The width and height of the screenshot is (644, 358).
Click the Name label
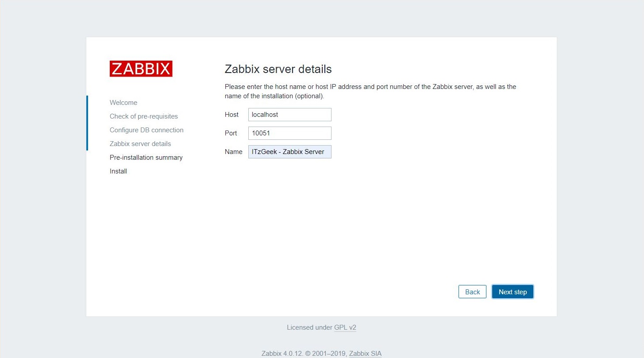click(x=233, y=152)
